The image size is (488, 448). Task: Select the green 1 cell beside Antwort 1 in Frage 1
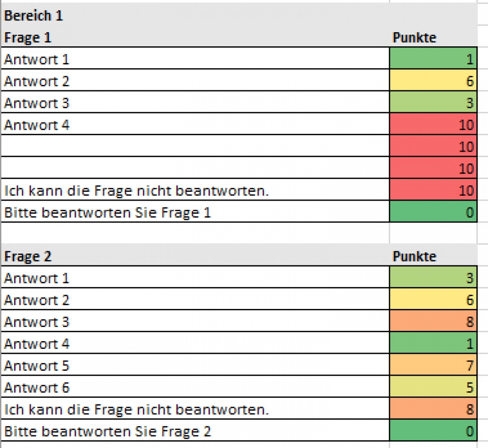tap(433, 59)
